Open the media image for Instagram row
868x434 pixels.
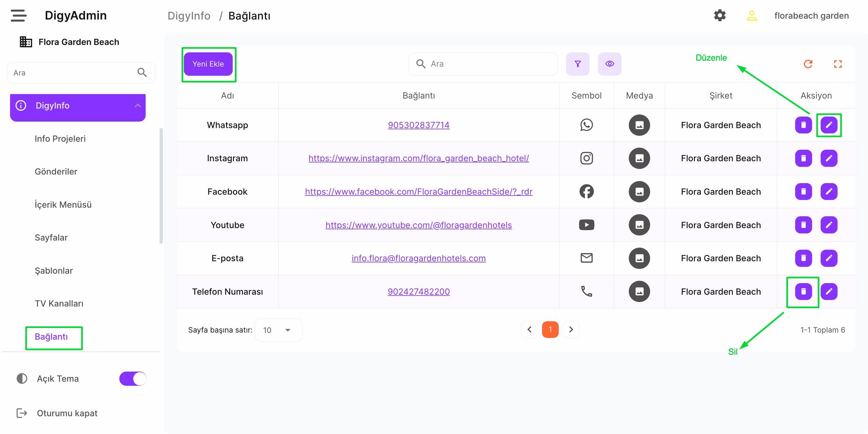pyautogui.click(x=639, y=158)
